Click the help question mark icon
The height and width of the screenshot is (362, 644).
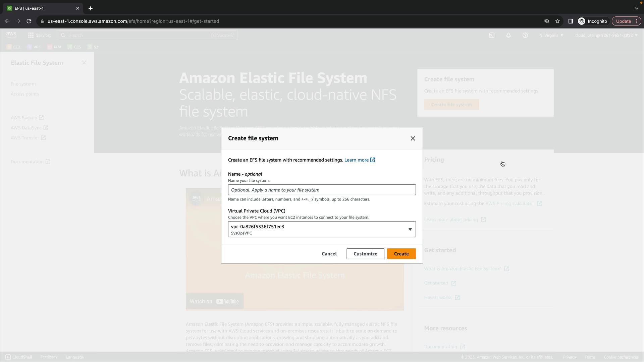(525, 35)
